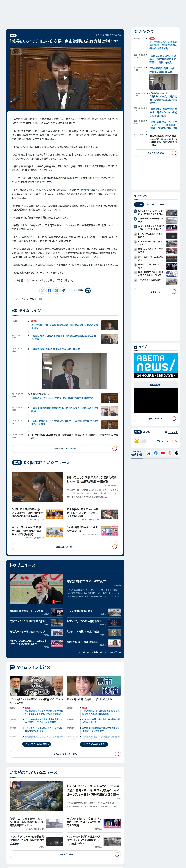Open ranking item 1 バブルのあだ花
This screenshot has width=186, height=868.
(x=155, y=213)
